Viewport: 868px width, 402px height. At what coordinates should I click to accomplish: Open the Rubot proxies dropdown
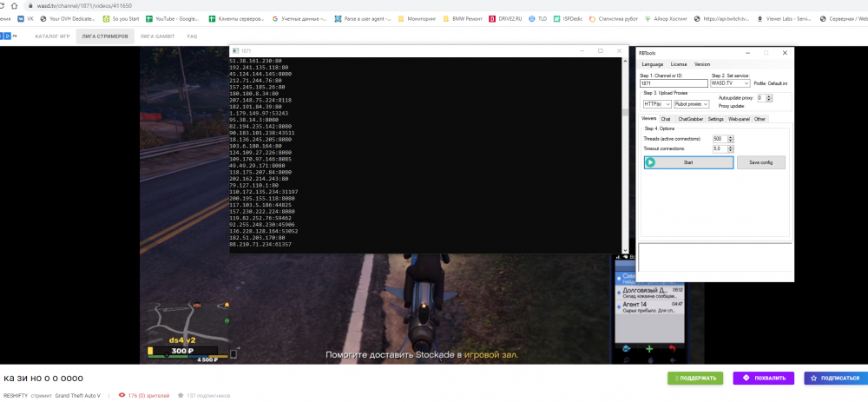tap(694, 104)
